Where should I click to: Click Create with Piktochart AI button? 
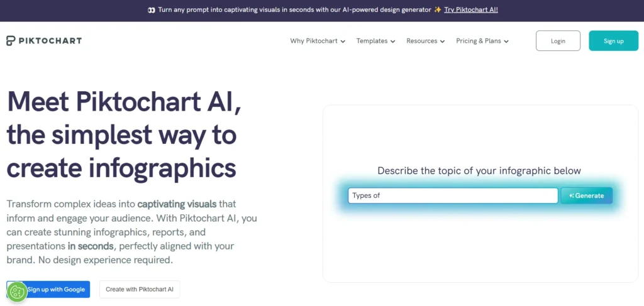pyautogui.click(x=140, y=289)
